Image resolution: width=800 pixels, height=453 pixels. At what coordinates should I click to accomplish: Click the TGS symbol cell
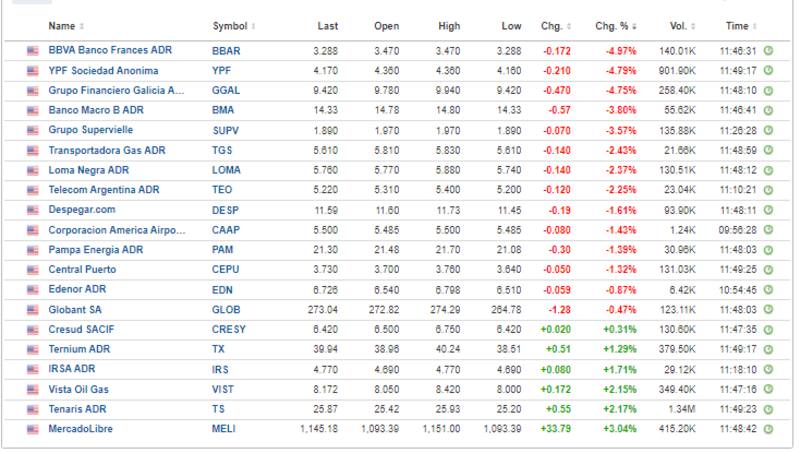click(224, 150)
